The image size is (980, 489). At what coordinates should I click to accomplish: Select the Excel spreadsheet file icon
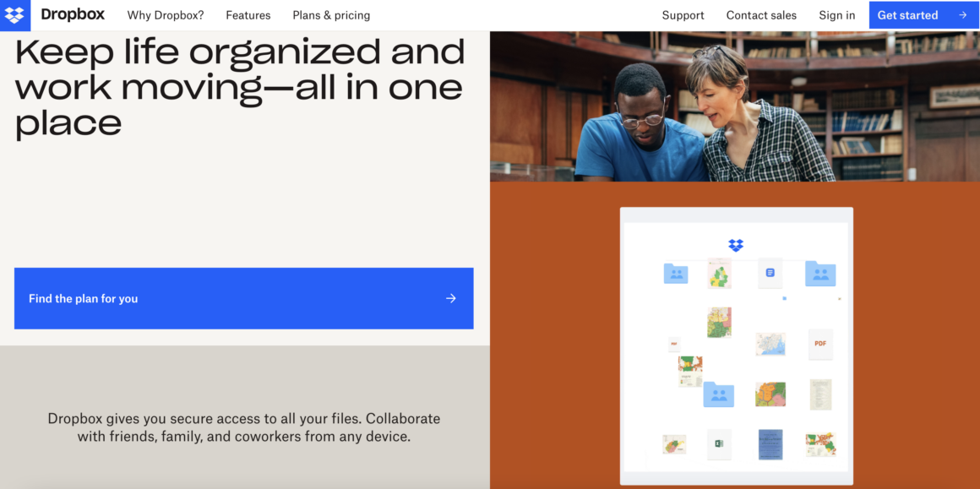(x=719, y=443)
